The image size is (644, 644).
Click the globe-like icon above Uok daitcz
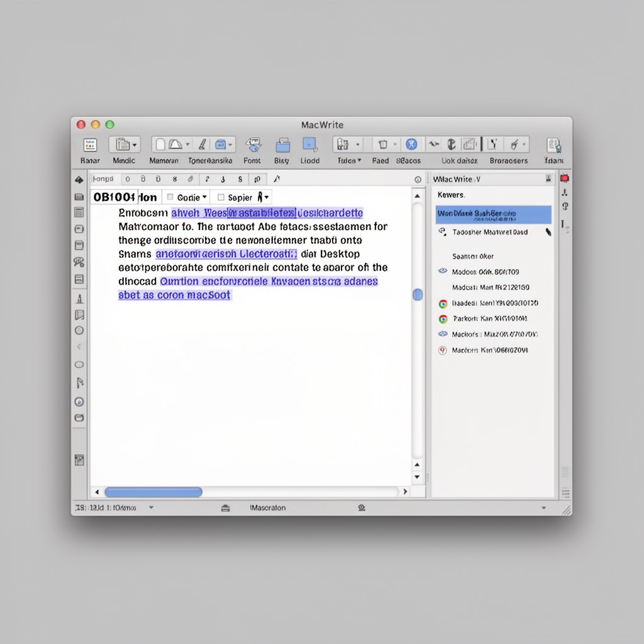click(452, 144)
